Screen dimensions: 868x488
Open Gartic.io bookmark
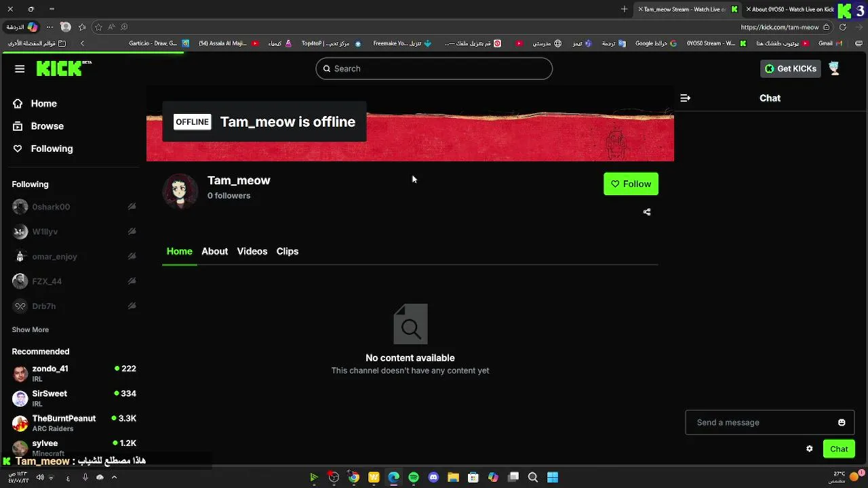(x=159, y=43)
